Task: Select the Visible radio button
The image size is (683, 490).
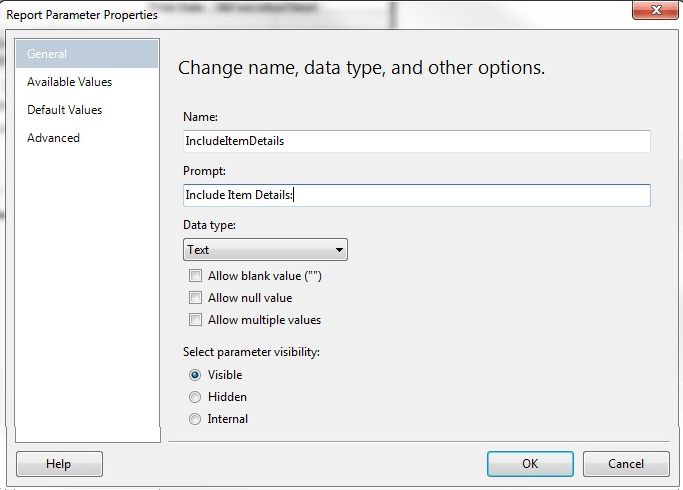Action: coord(195,375)
